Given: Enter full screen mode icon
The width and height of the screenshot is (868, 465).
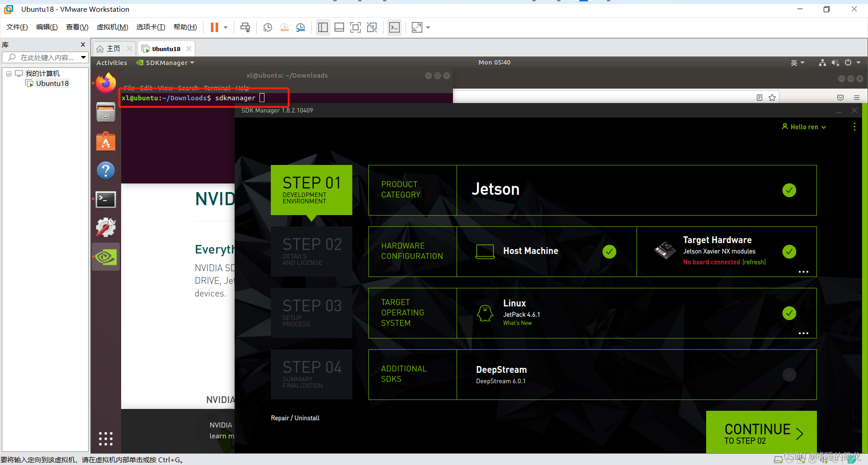Looking at the screenshot, I should (x=355, y=28).
